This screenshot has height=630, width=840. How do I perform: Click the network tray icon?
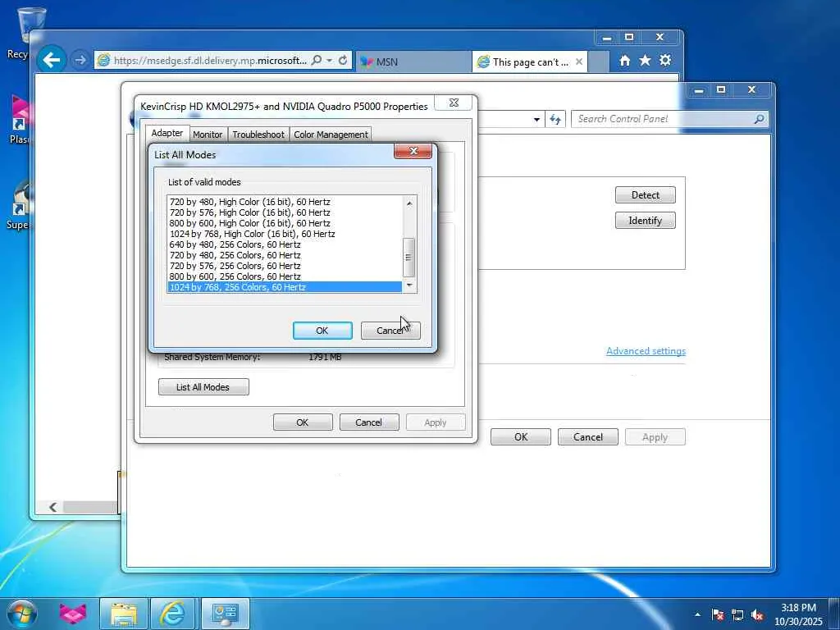[x=737, y=615]
